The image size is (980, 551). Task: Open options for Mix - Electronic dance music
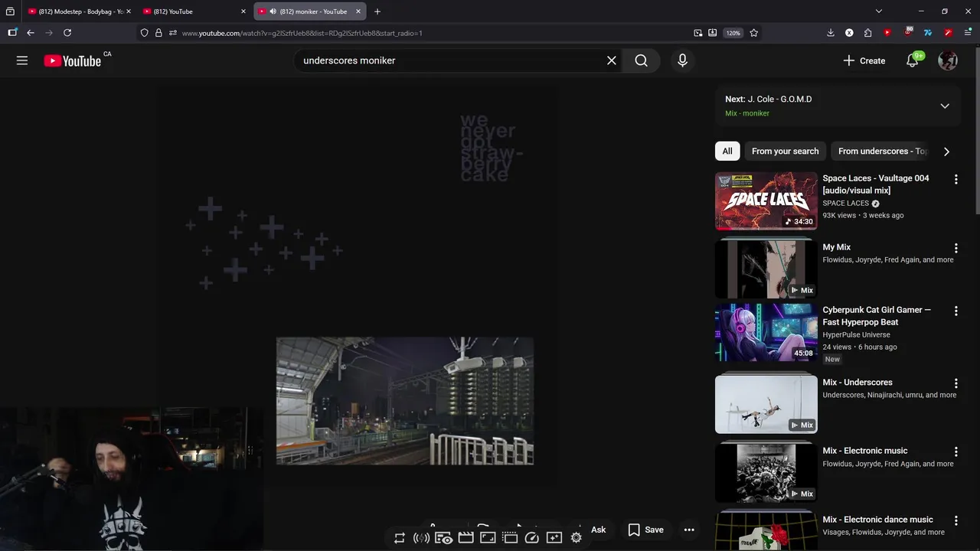coord(955,520)
